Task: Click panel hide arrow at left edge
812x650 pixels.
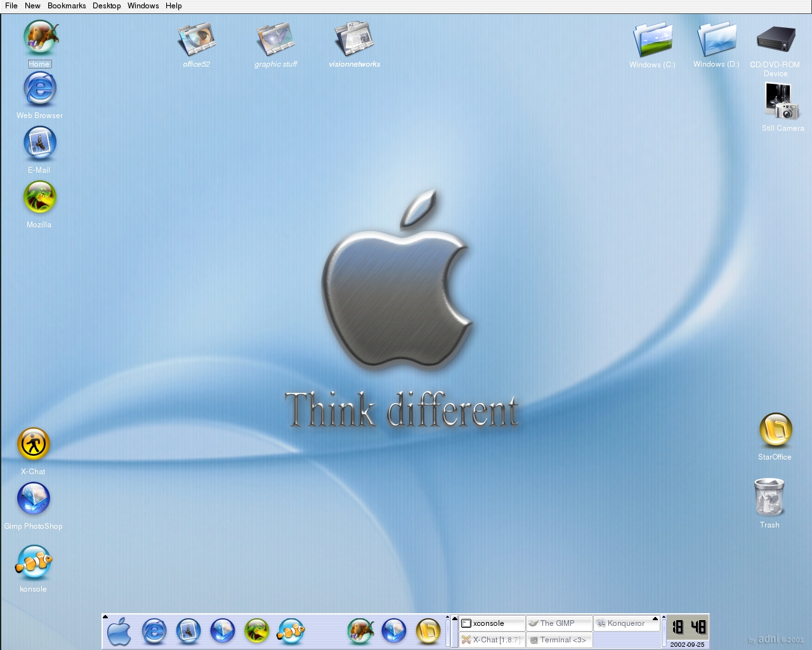Action: pos(105,617)
